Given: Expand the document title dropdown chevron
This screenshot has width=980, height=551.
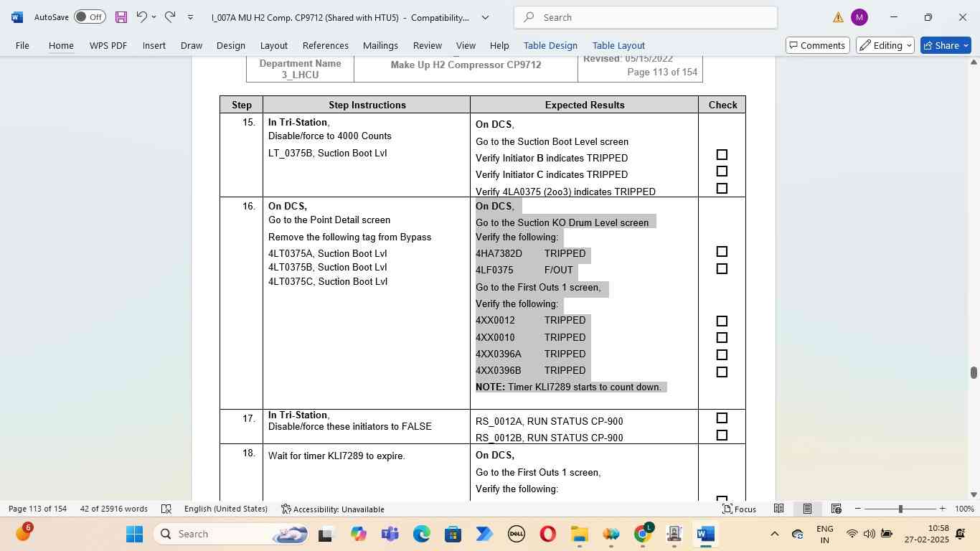Looking at the screenshot, I should coord(485,17).
